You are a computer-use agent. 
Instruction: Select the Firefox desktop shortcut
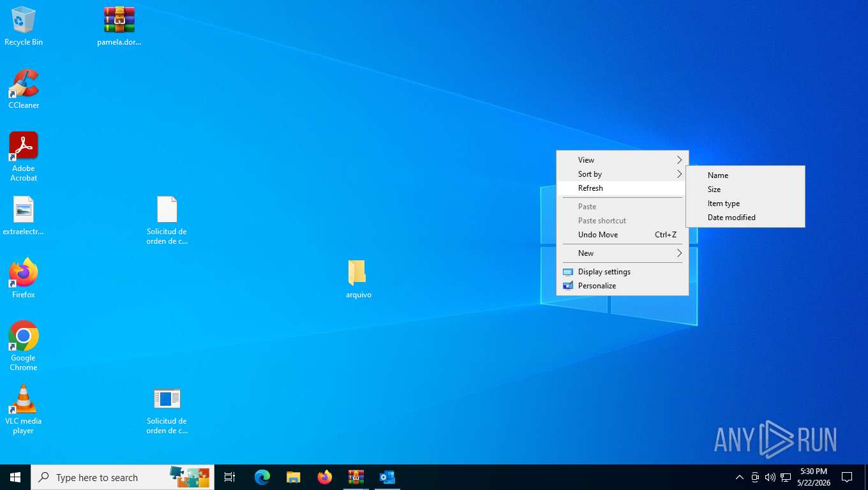tap(24, 278)
